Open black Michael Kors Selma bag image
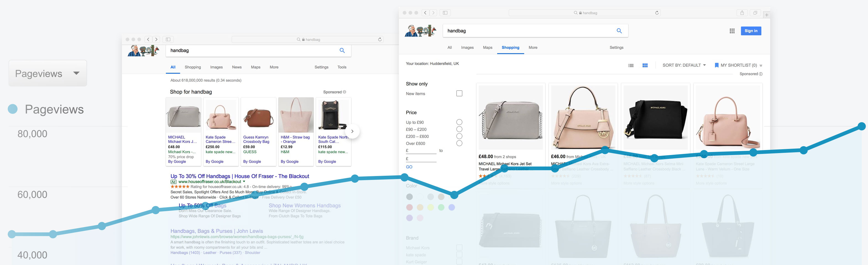This screenshot has height=265, width=868. 656,117
